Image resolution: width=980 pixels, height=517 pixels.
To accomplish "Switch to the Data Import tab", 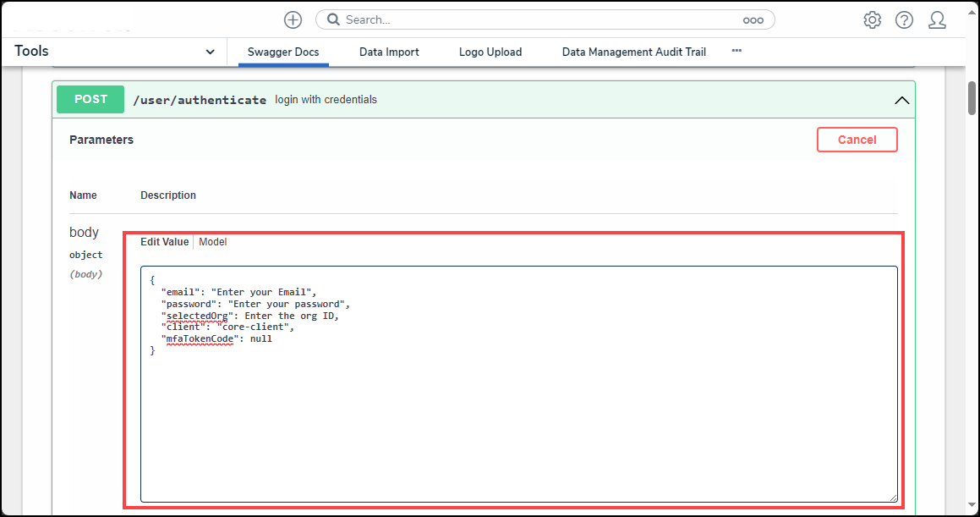I will pyautogui.click(x=389, y=52).
